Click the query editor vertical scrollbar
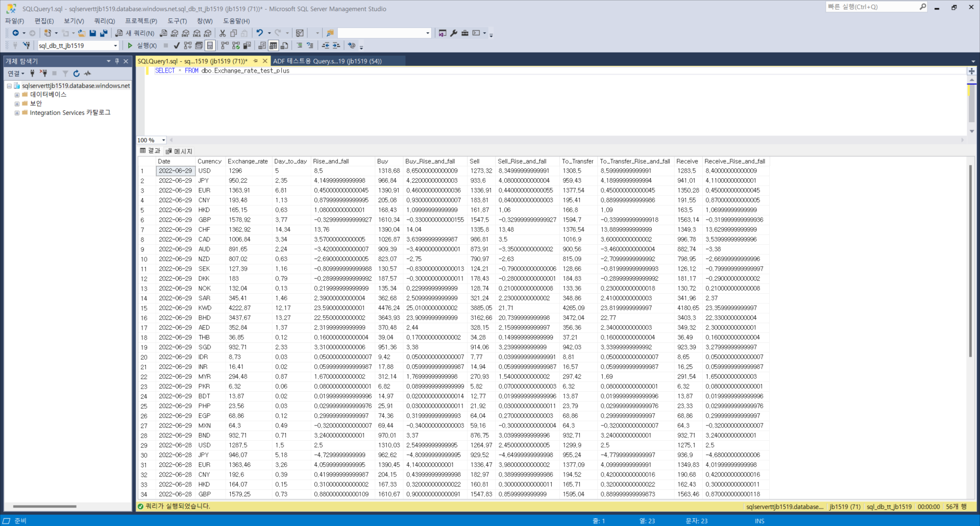980x526 pixels. (971, 102)
